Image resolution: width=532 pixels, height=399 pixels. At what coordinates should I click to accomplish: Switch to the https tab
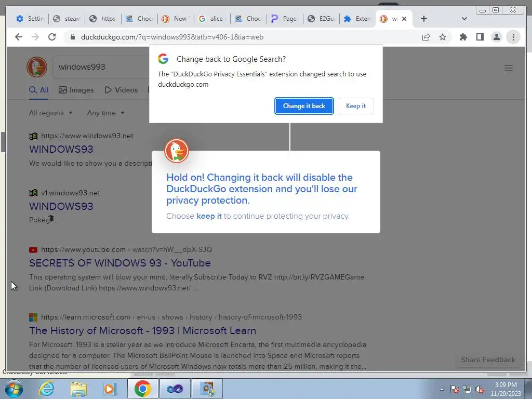click(103, 19)
